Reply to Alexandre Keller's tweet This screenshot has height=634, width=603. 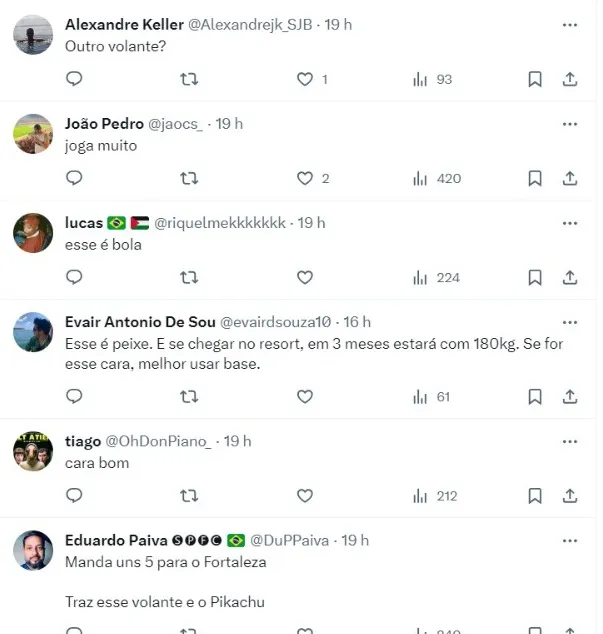(74, 79)
